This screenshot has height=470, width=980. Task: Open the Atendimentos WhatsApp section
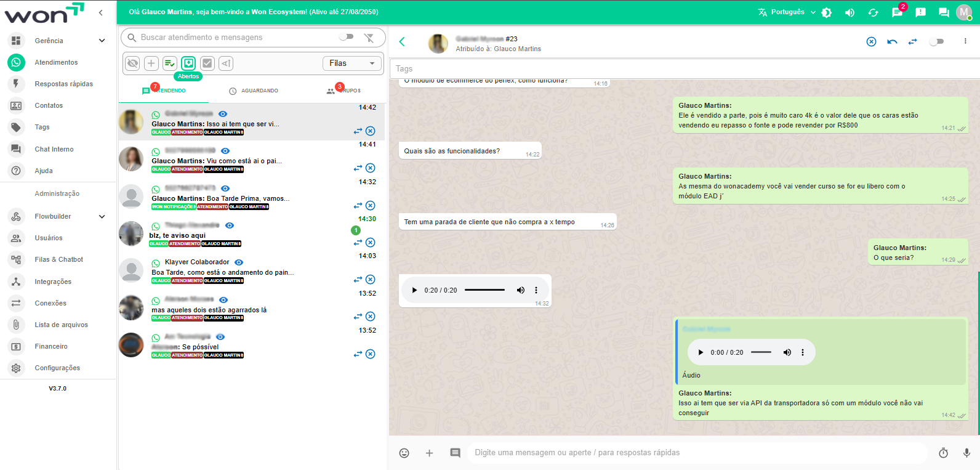[56, 62]
